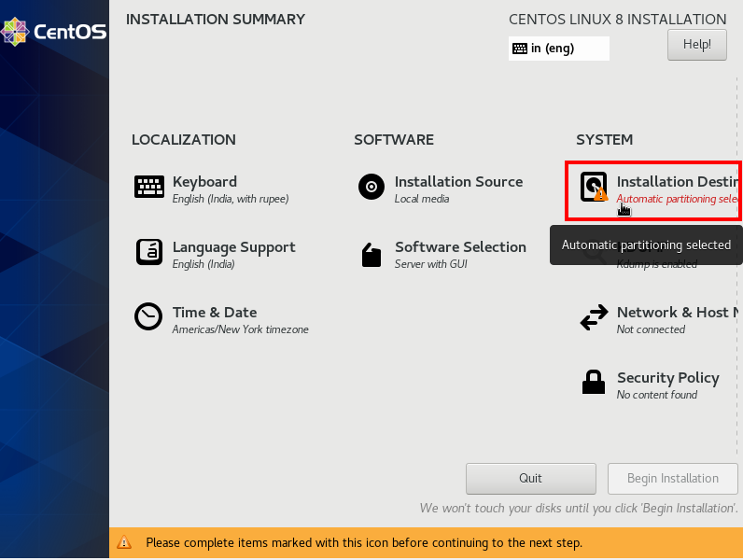Open Network & Host Name settings
This screenshot has width=743, height=560.
click(x=678, y=313)
